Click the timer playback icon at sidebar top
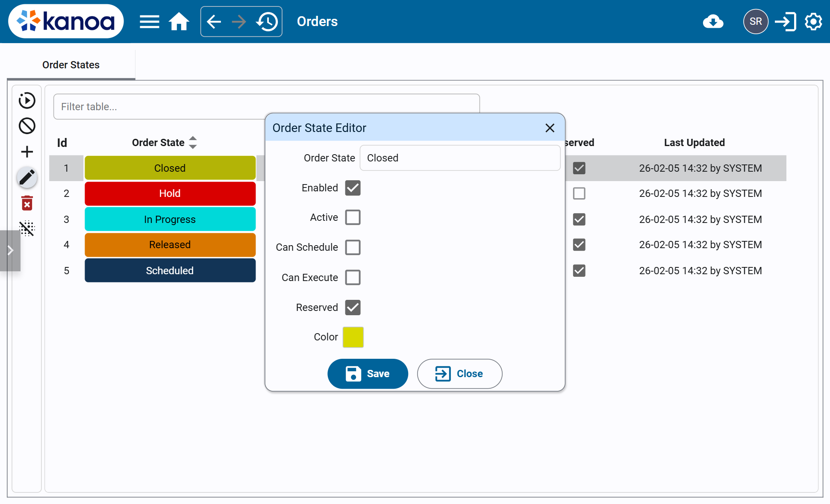The width and height of the screenshot is (830, 504). pyautogui.click(x=26, y=100)
